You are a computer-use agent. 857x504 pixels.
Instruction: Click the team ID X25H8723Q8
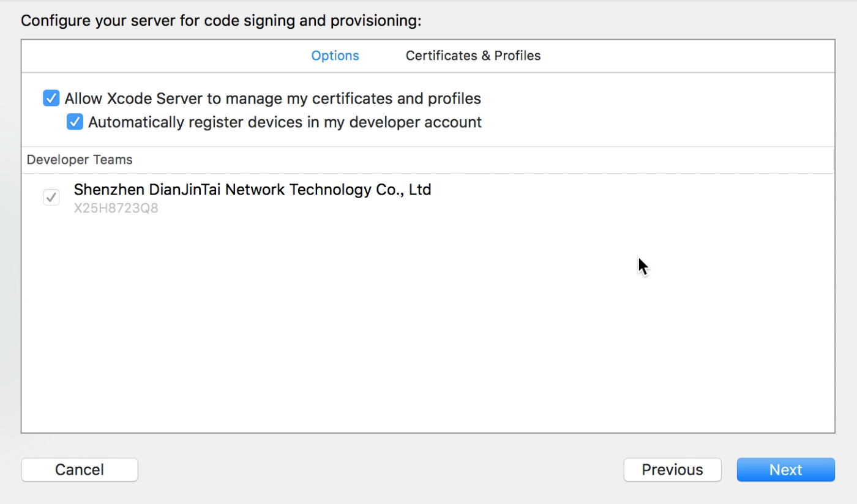click(x=116, y=209)
